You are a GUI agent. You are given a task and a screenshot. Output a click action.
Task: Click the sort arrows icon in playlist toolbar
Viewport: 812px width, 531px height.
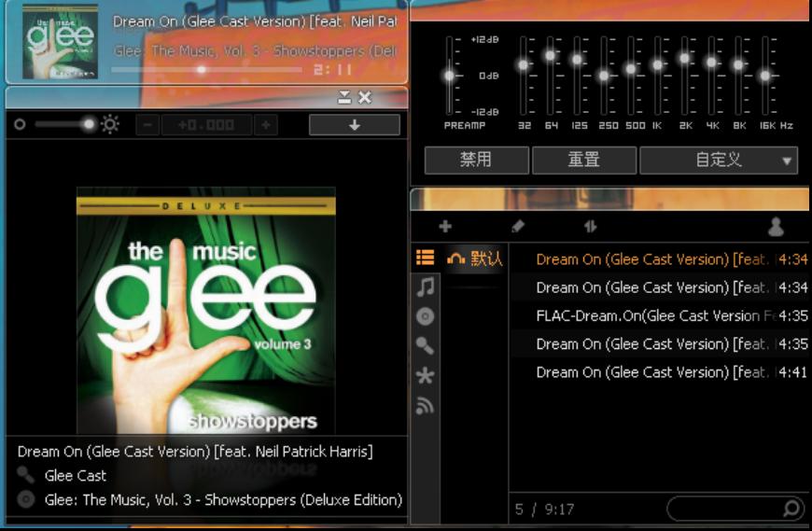coord(591,226)
